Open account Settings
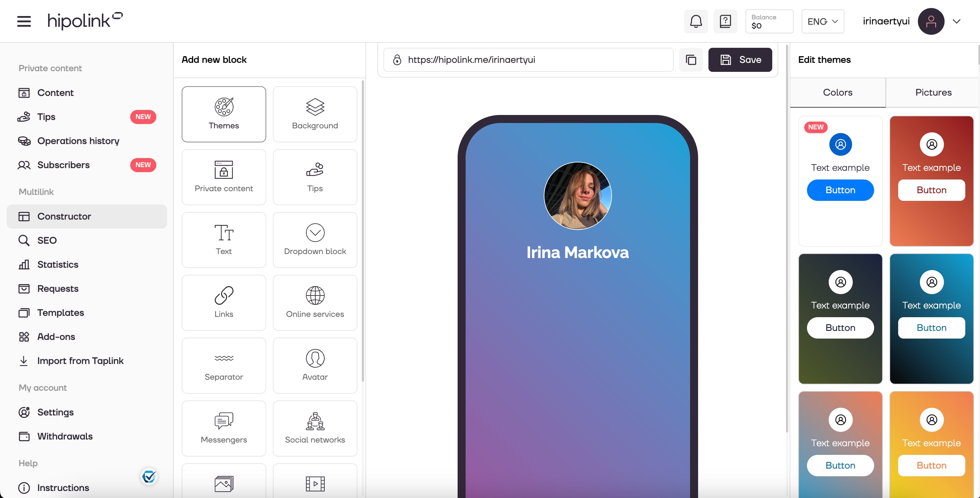Screen dimensions: 980x498 click(x=87, y=412)
